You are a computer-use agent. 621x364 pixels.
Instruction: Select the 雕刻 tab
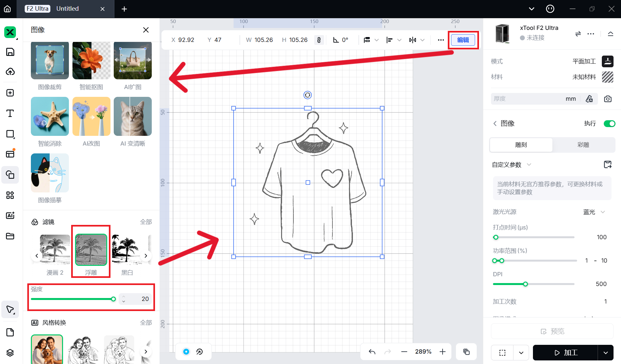point(521,145)
